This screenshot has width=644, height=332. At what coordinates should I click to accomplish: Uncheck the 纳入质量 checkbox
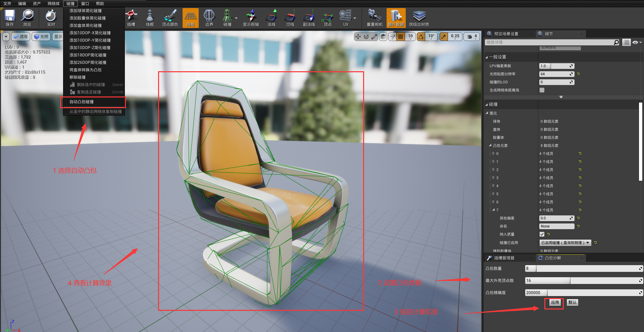[542, 234]
